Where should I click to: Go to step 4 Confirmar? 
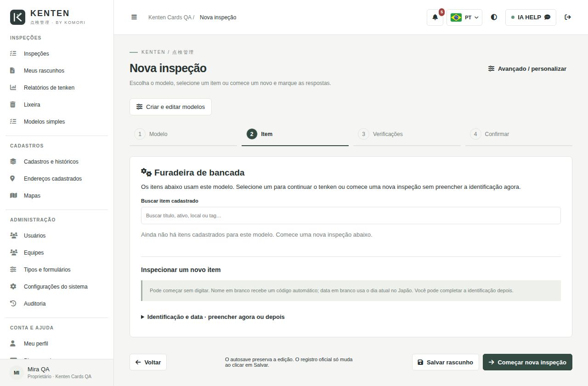(x=519, y=134)
